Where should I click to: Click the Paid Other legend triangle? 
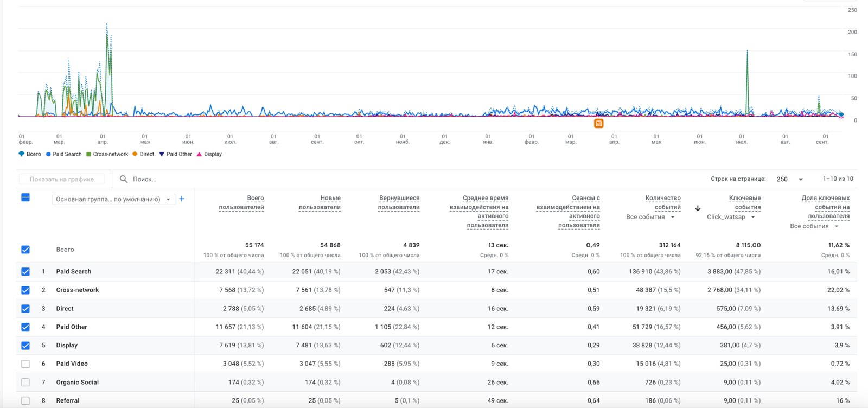point(162,154)
